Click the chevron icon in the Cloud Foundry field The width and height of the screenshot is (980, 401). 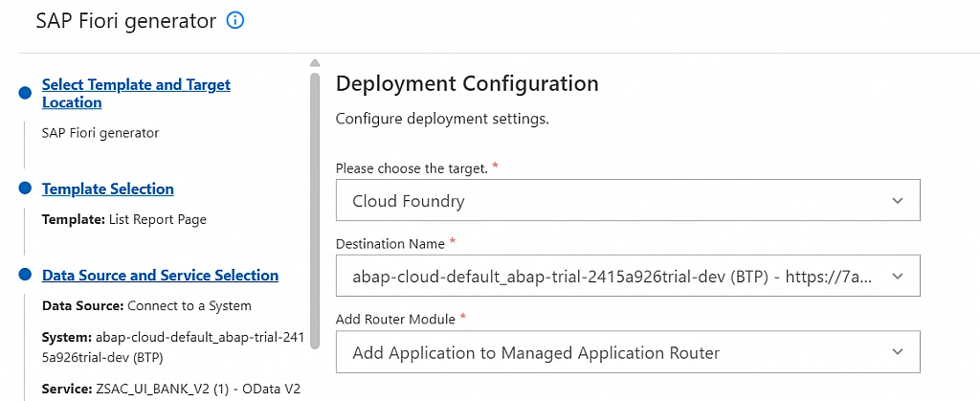(897, 201)
